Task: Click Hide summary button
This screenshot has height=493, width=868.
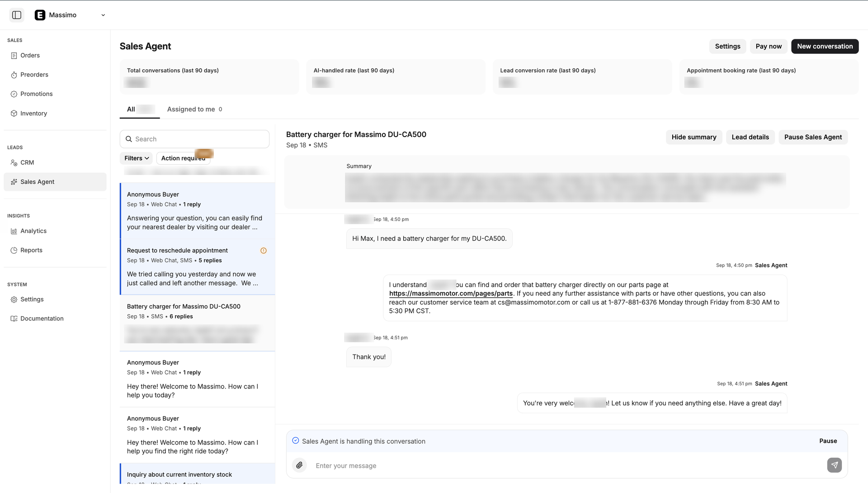Action: point(694,137)
